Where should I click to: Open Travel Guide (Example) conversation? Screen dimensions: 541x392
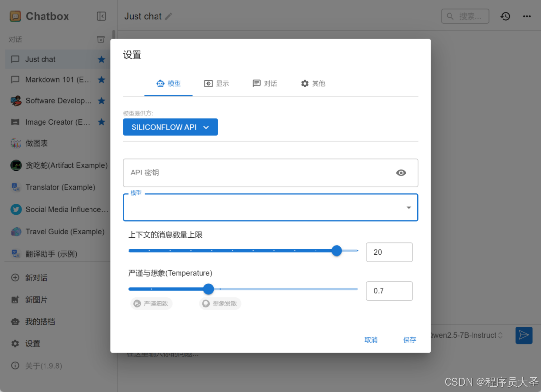pyautogui.click(x=58, y=231)
